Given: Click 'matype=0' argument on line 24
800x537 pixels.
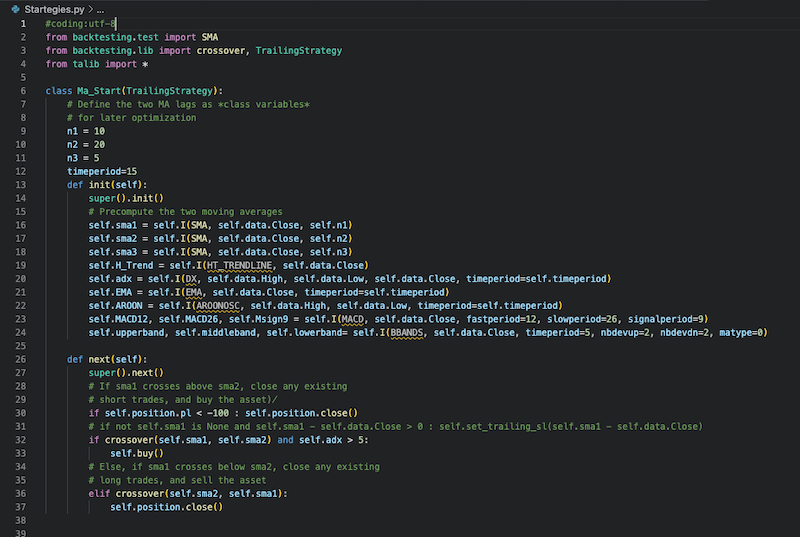Looking at the screenshot, I should pyautogui.click(x=741, y=333).
